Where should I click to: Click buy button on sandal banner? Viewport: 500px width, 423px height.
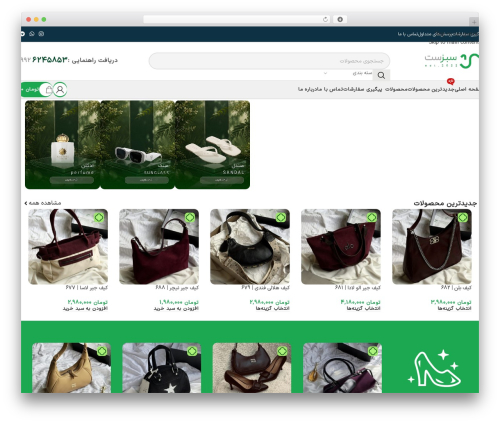[222, 180]
